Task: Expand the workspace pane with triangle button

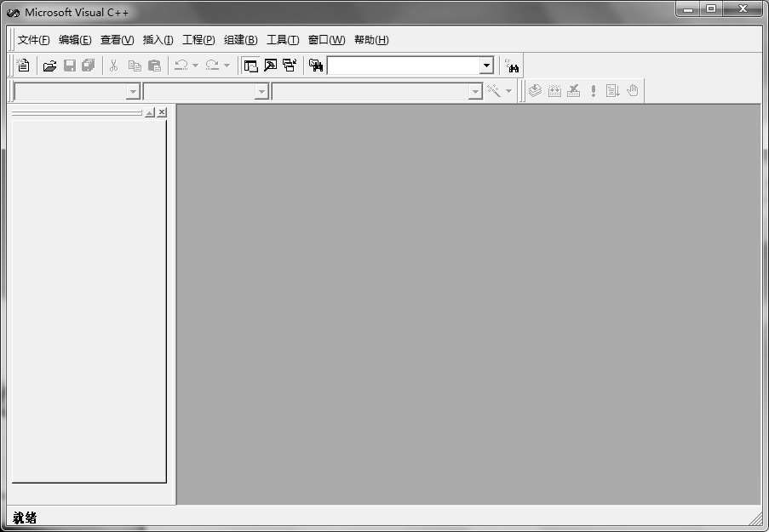Action: pyautogui.click(x=150, y=112)
